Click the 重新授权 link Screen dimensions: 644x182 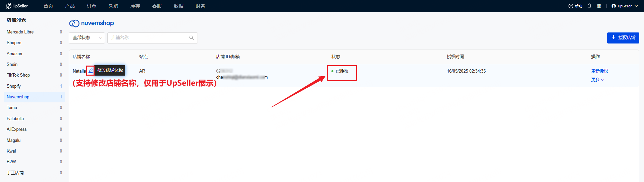(x=600, y=71)
